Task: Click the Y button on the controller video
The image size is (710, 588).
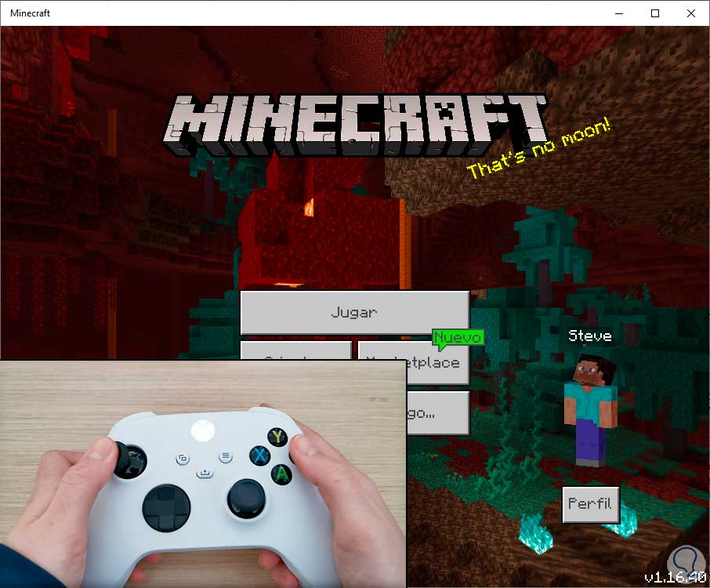Action: 277,437
